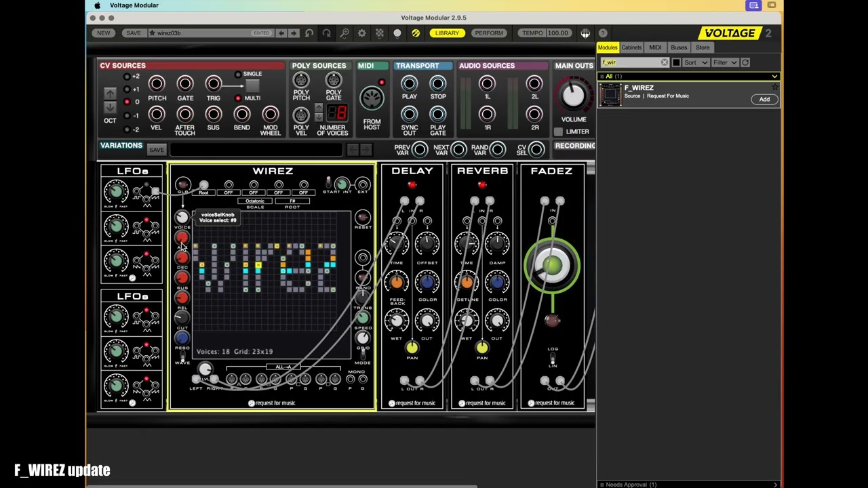This screenshot has height=488, width=868.
Task: Click the Transport PLAY jack
Action: tap(409, 83)
